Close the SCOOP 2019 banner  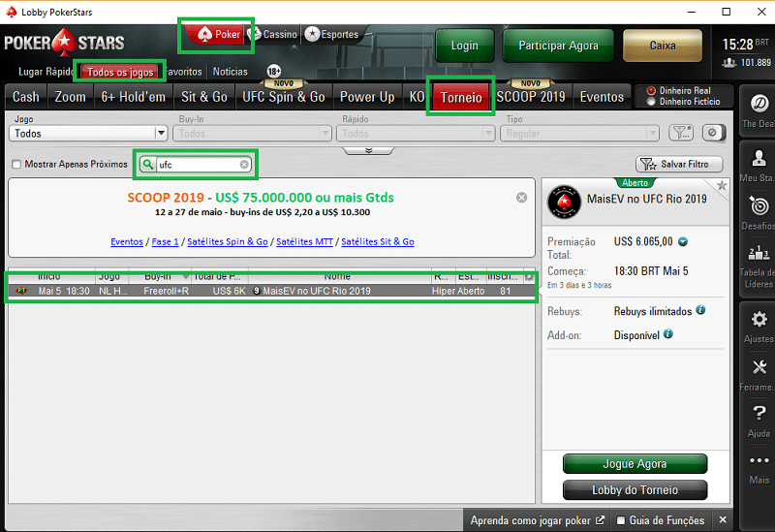521,198
